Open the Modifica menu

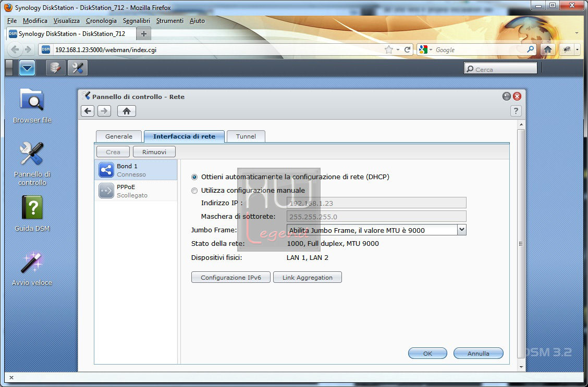pos(35,21)
